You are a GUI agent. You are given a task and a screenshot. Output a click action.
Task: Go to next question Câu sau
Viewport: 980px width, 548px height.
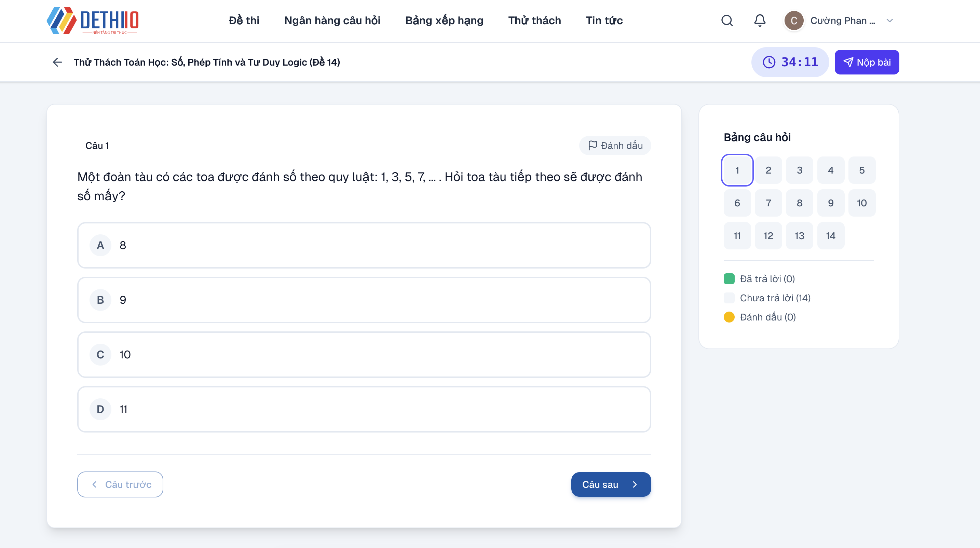pos(611,484)
